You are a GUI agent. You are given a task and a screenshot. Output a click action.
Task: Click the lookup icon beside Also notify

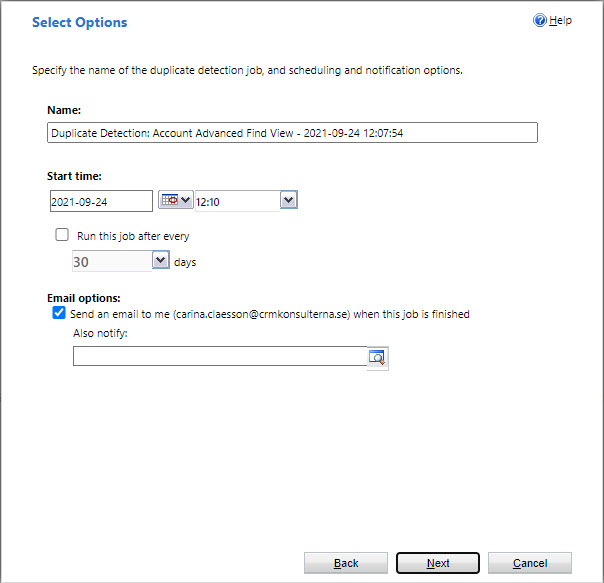coord(377,357)
